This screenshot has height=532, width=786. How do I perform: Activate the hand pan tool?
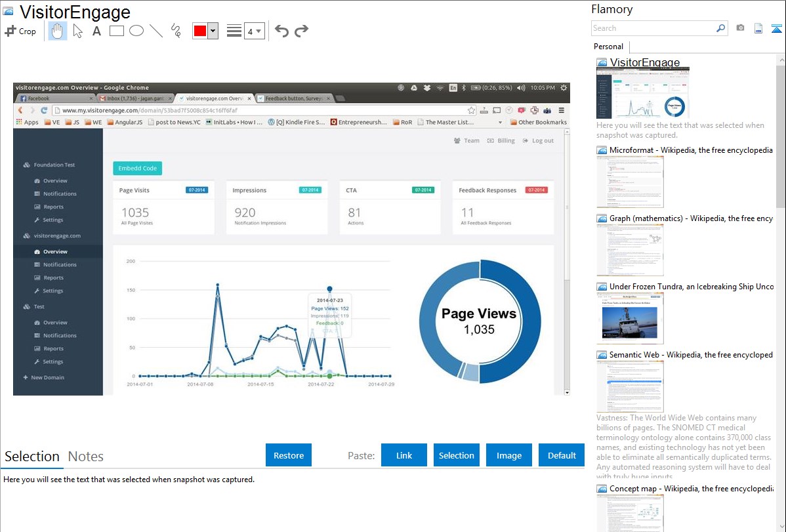(x=57, y=31)
